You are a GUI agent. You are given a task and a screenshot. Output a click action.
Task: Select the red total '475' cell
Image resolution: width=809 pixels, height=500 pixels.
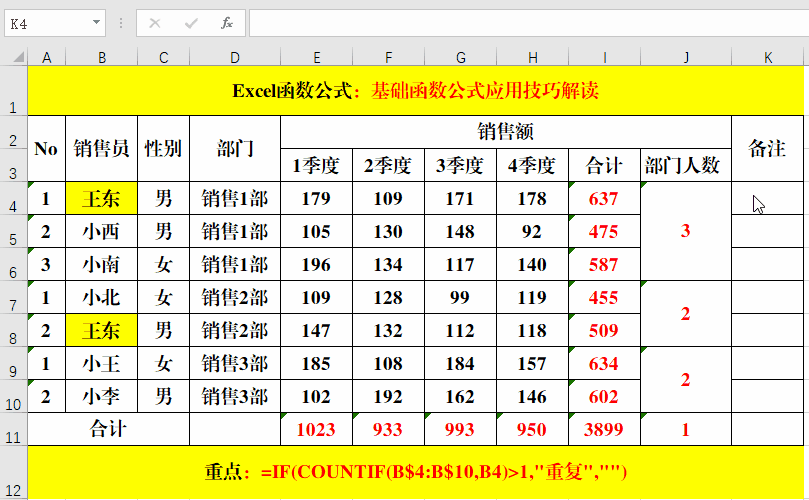pyautogui.click(x=604, y=231)
